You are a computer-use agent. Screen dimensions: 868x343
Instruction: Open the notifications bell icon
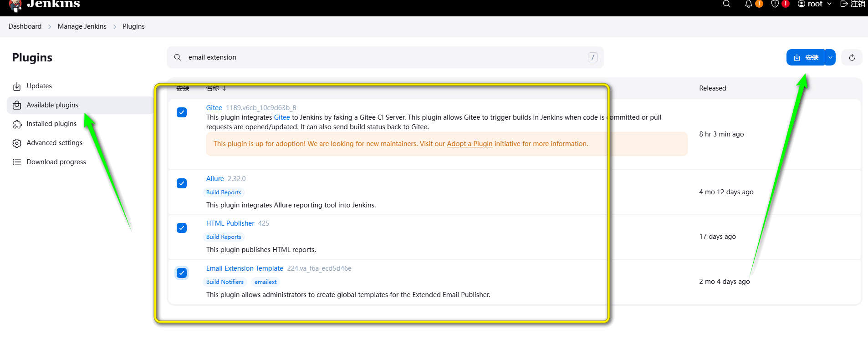tap(749, 4)
